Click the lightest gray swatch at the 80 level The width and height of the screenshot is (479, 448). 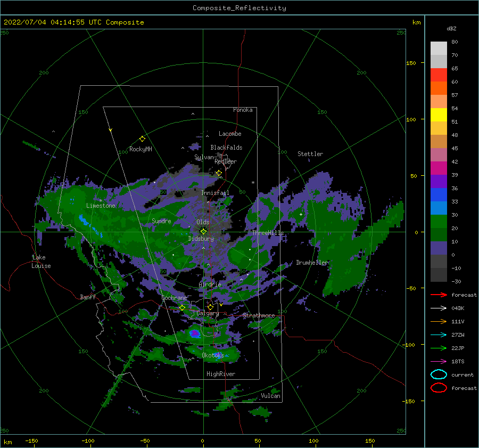(439, 48)
